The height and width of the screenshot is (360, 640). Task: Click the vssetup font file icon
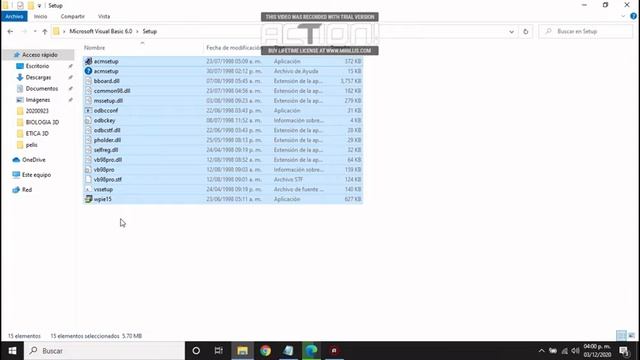tap(88, 189)
